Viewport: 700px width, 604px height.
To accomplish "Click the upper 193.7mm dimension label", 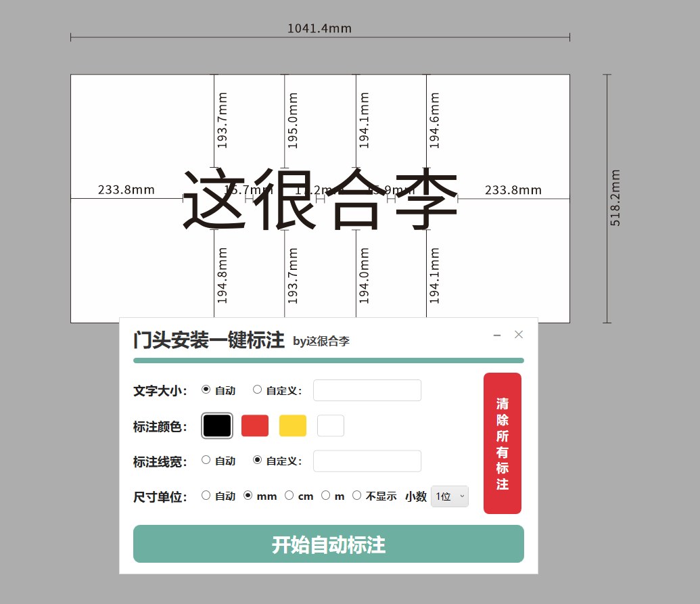I will [222, 120].
